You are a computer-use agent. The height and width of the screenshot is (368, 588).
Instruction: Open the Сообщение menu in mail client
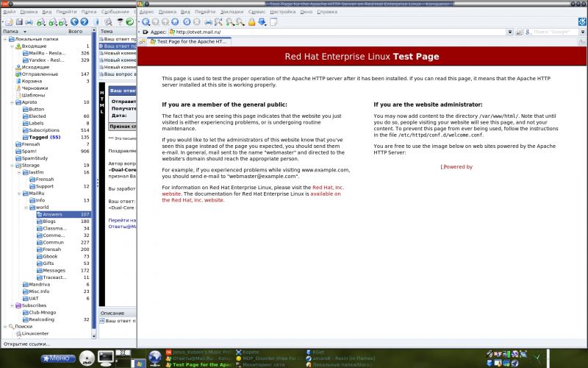tap(115, 13)
